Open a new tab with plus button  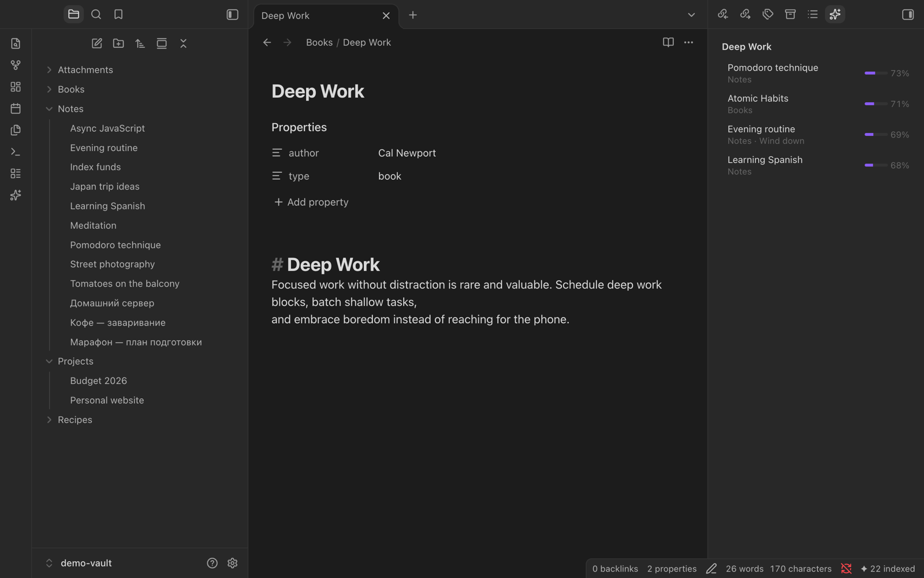pyautogui.click(x=413, y=15)
